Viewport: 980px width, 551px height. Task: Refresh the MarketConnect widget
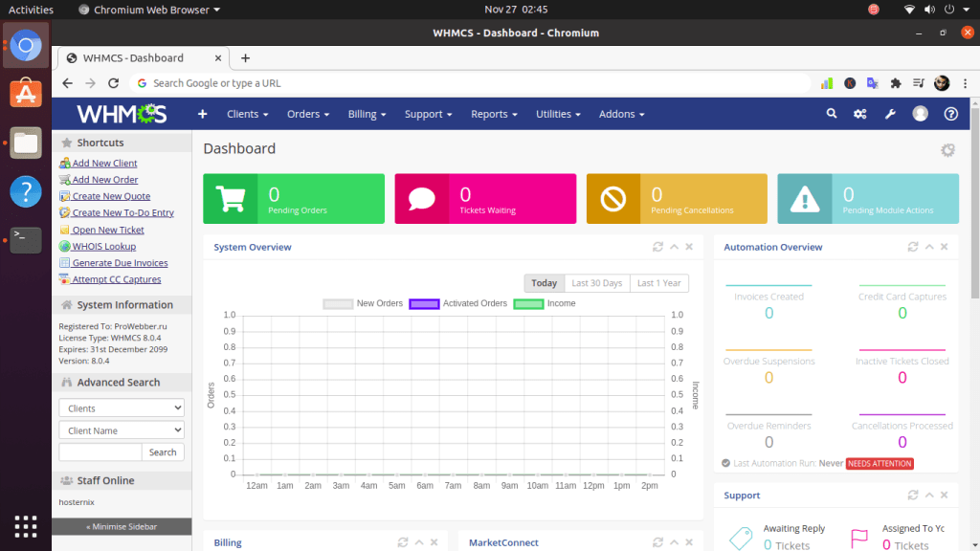click(x=657, y=542)
